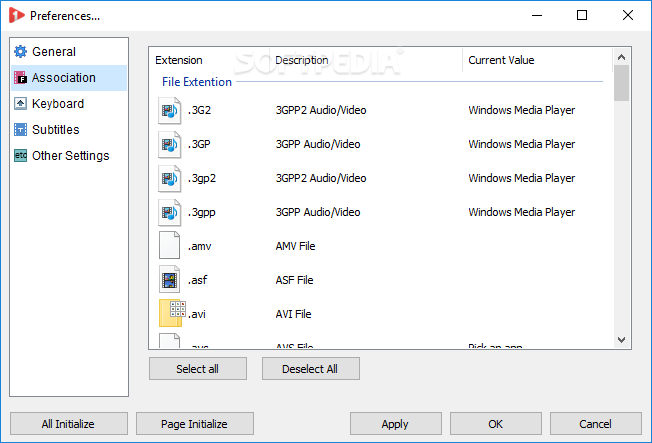Switch to the Keyboard preferences page

69,104
